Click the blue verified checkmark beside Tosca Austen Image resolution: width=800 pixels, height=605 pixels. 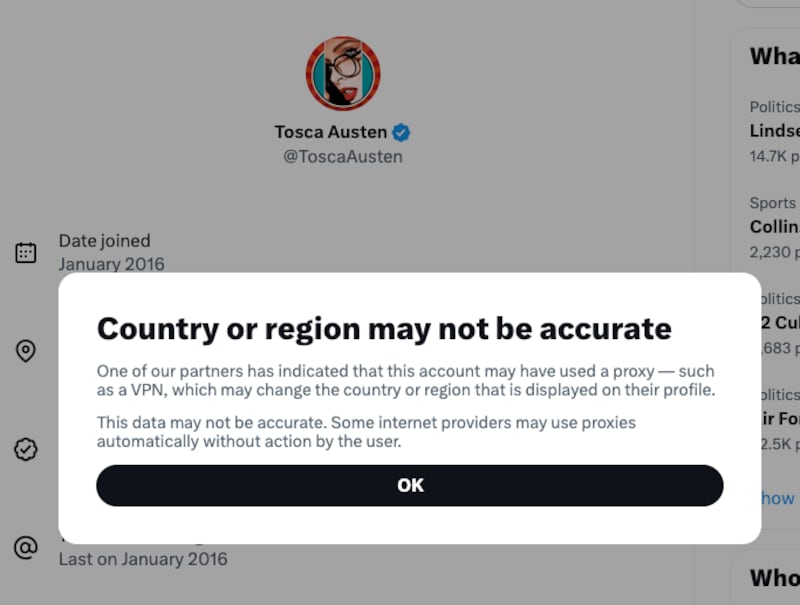(401, 130)
